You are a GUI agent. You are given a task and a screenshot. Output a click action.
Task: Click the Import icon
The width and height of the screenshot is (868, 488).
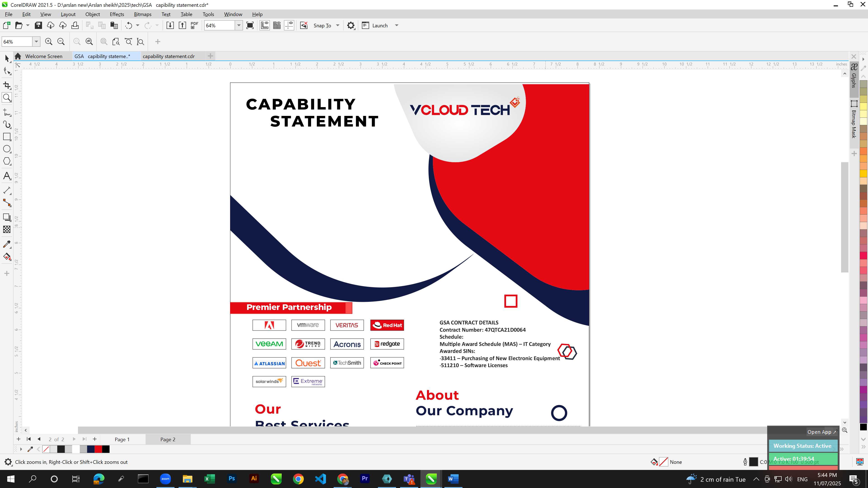tap(170, 26)
